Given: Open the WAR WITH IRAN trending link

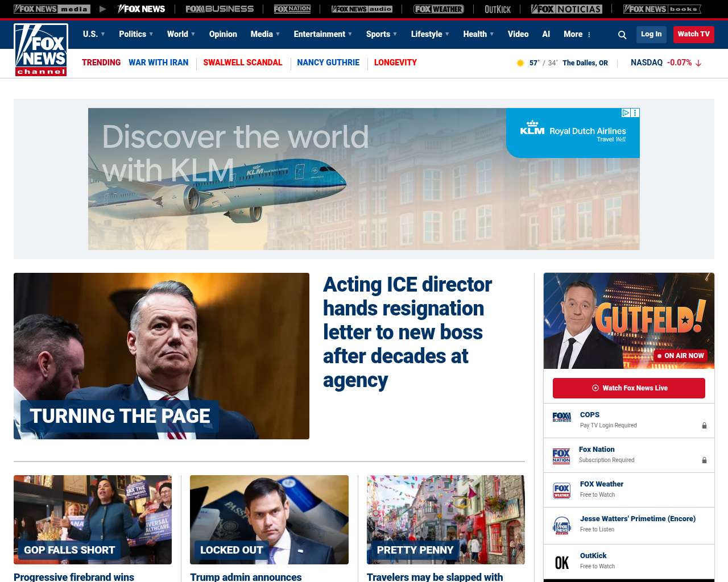Looking at the screenshot, I should (x=158, y=63).
